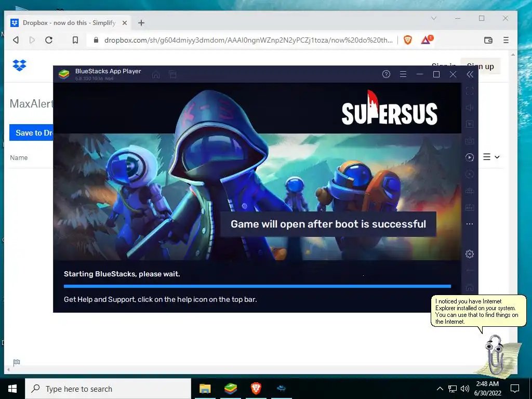The width and height of the screenshot is (532, 399).
Task: Show more BlueStacks sidebar tools
Action: click(470, 224)
